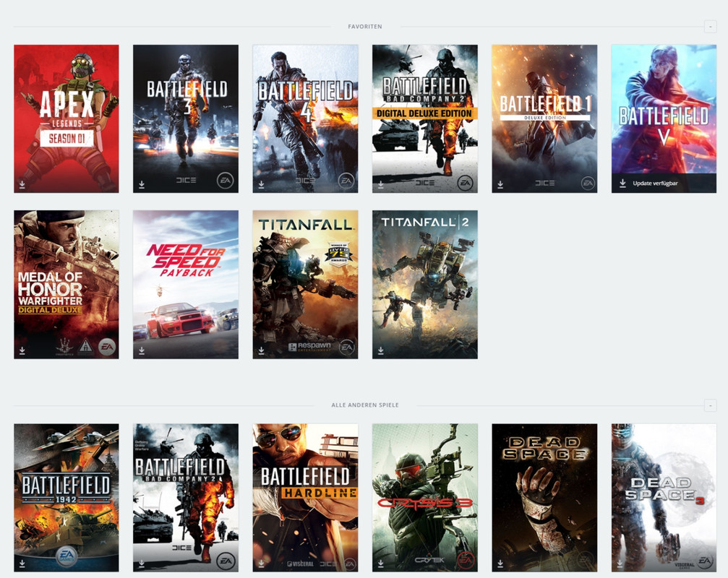Click the download icon on Apex Legends

[22, 185]
